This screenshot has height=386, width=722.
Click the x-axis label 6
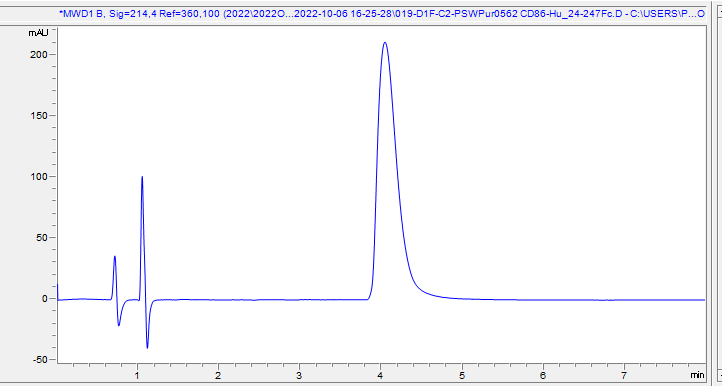point(543,375)
